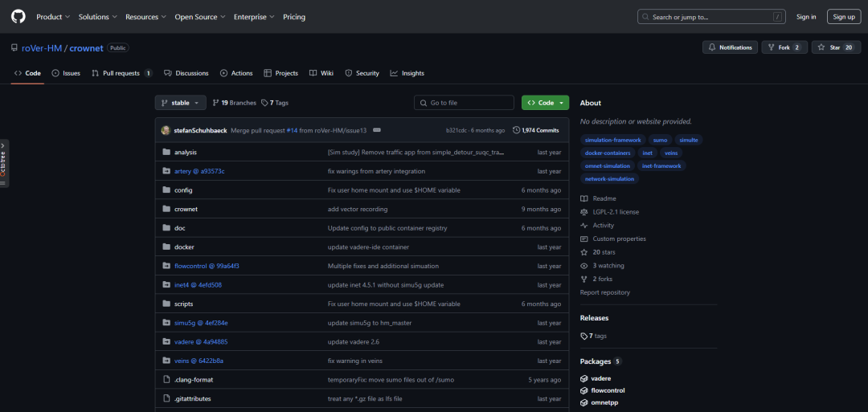Expand the Resources menu

pyautogui.click(x=146, y=17)
